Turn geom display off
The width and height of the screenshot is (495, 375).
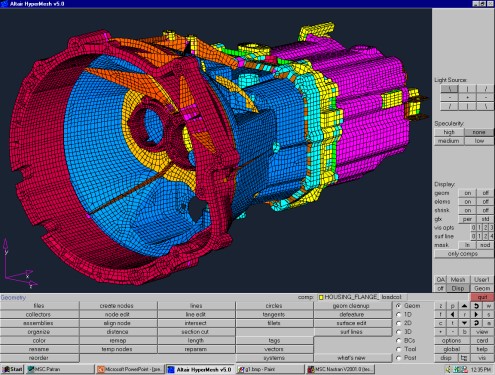(x=485, y=193)
